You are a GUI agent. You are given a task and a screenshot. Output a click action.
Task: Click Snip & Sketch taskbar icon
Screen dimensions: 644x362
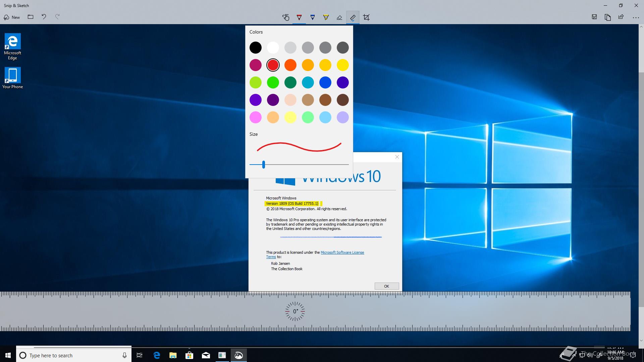[x=239, y=355]
